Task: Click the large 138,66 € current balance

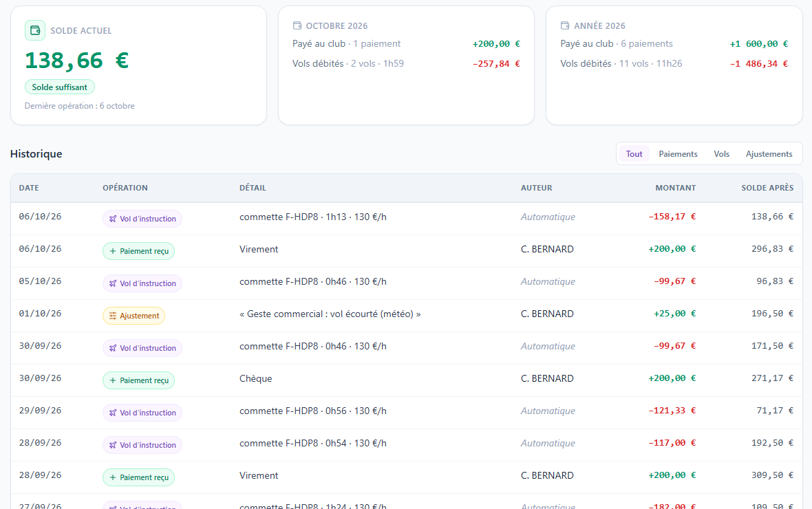Action: point(76,61)
